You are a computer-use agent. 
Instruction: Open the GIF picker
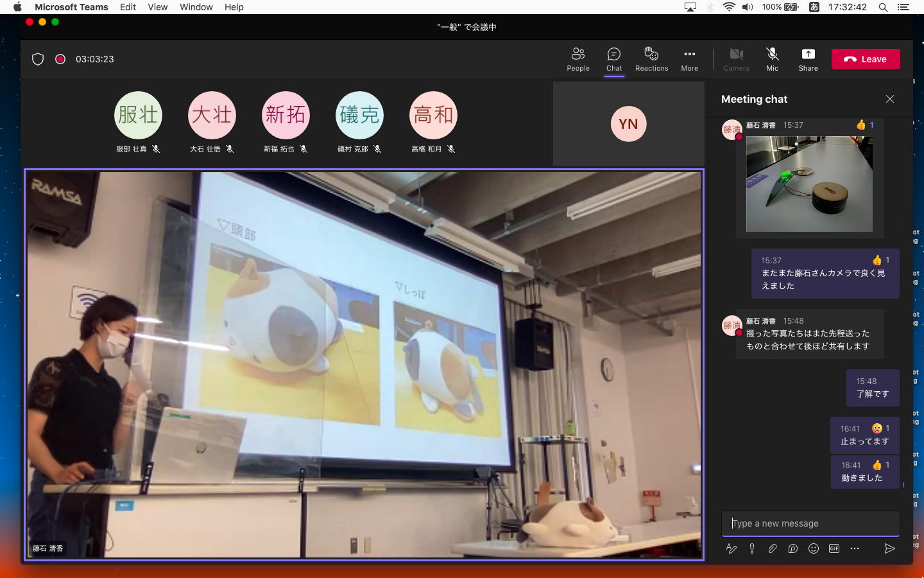(x=834, y=548)
